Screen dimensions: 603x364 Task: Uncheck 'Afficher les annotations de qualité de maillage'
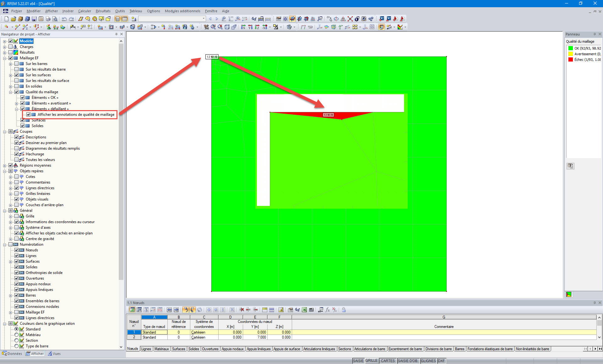tap(29, 115)
